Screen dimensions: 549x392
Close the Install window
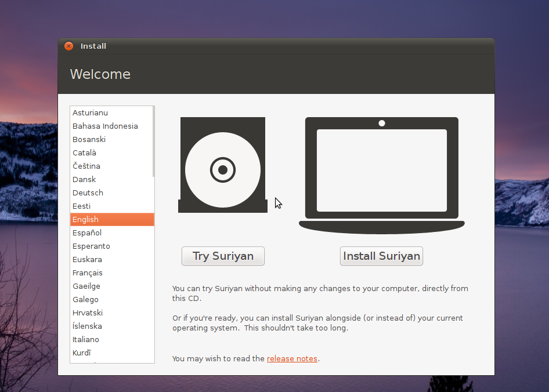68,46
